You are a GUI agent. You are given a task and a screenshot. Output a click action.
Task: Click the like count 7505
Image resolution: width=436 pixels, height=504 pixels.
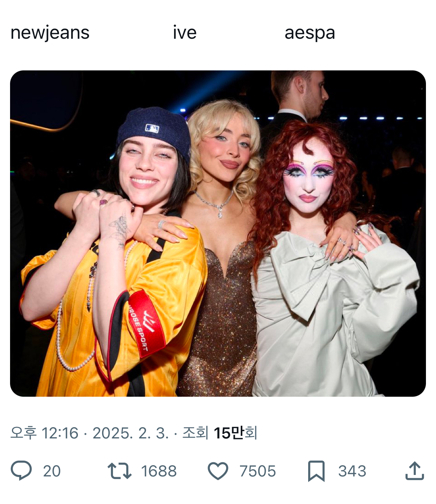point(258,471)
